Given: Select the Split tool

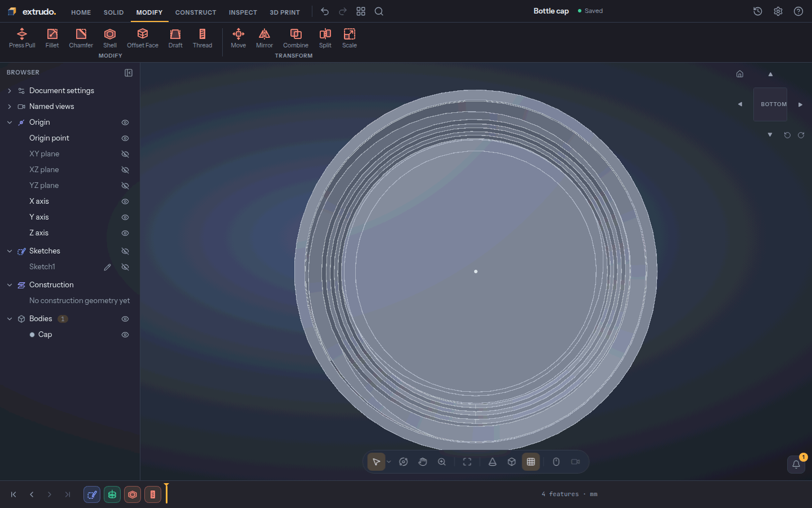Looking at the screenshot, I should (325, 38).
